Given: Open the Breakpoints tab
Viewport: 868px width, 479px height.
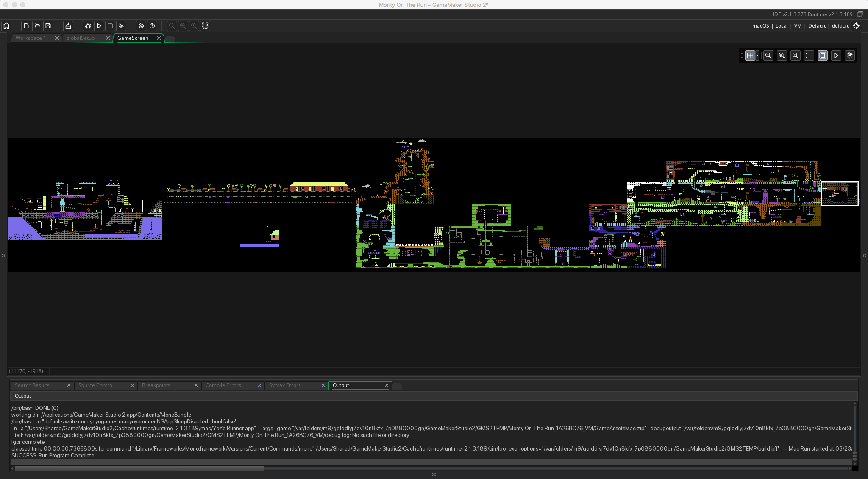Looking at the screenshot, I should click(156, 385).
